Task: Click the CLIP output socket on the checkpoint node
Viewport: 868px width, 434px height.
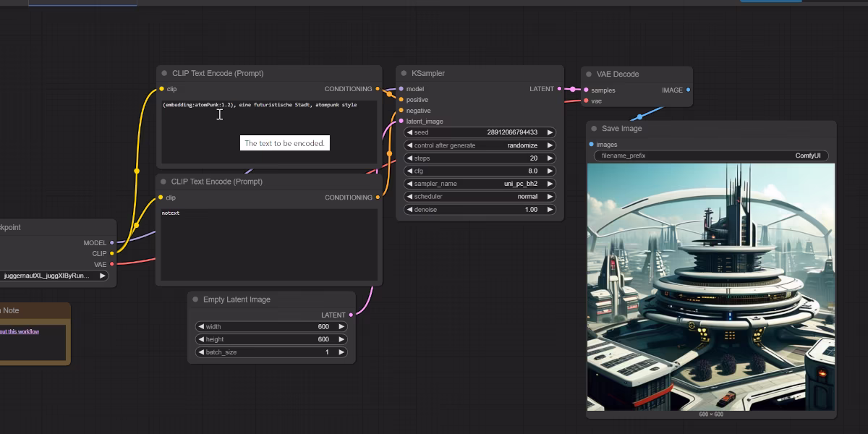Action: (x=111, y=253)
